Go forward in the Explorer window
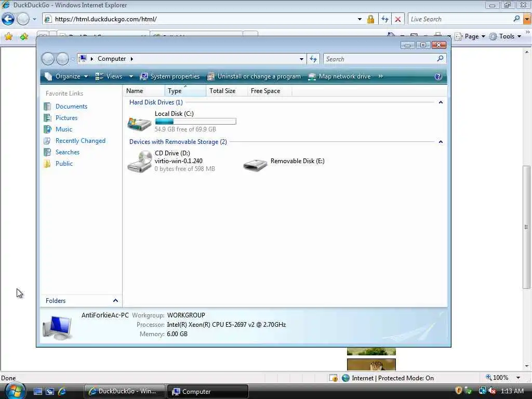The image size is (532, 399). (62, 59)
